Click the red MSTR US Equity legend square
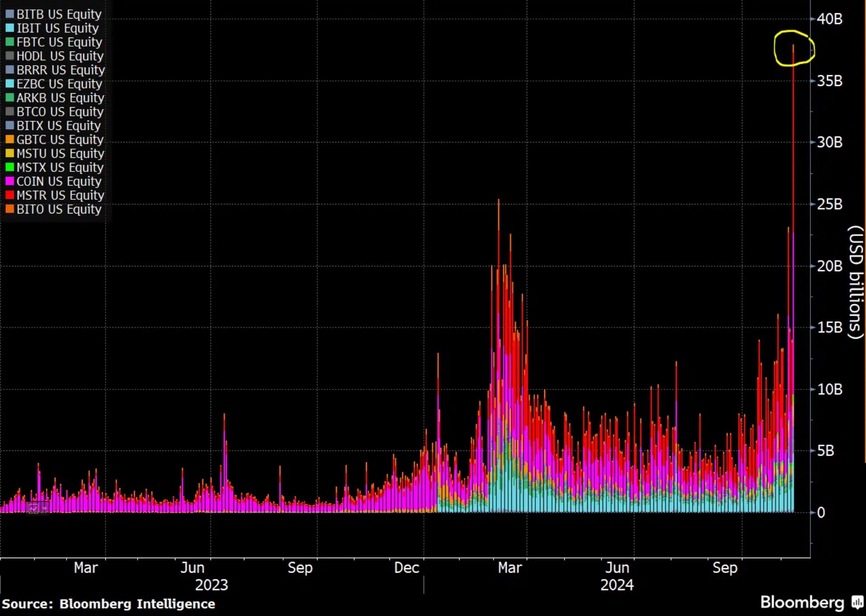This screenshot has height=616, width=866. pyautogui.click(x=10, y=195)
